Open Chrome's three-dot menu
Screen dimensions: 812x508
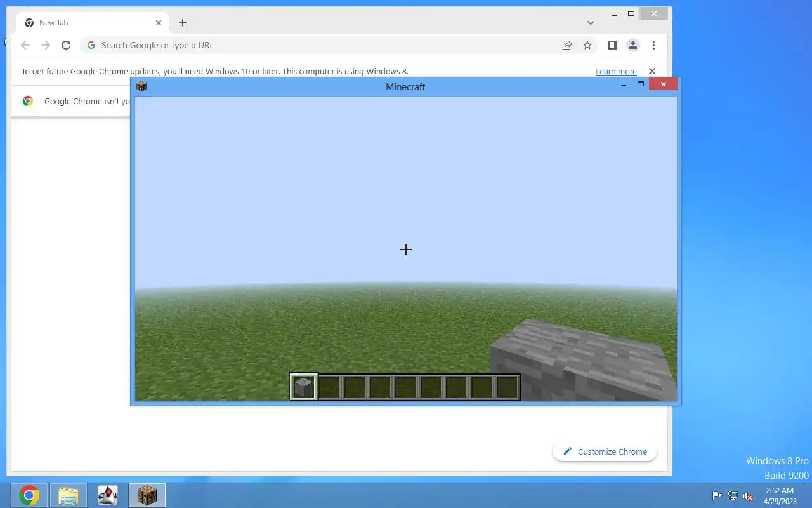point(653,45)
